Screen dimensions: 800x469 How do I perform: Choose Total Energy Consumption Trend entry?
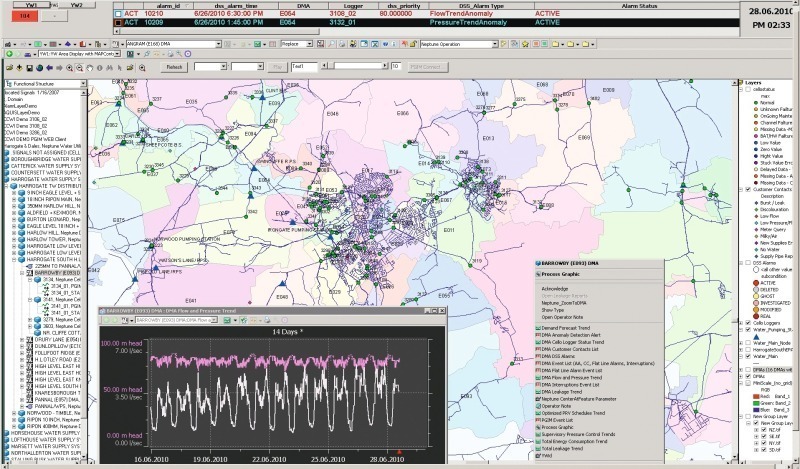pyautogui.click(x=574, y=441)
